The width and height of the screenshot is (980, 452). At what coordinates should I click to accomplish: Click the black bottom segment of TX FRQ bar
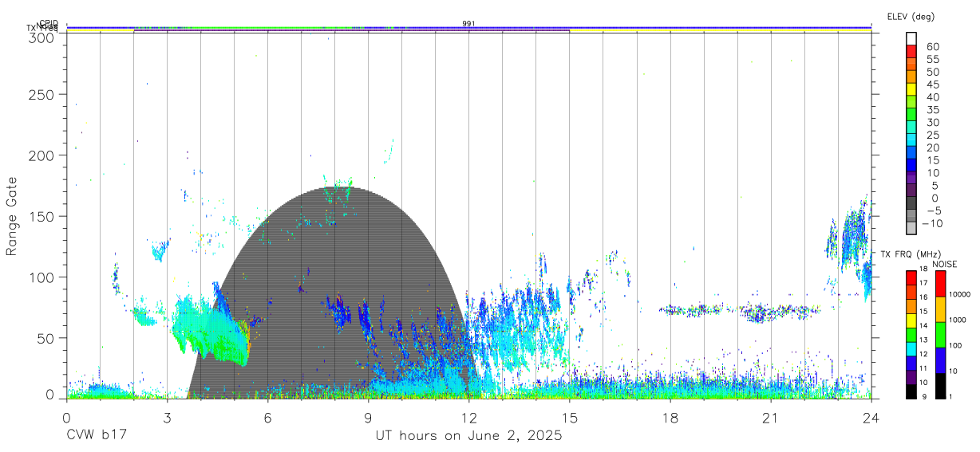coord(911,391)
